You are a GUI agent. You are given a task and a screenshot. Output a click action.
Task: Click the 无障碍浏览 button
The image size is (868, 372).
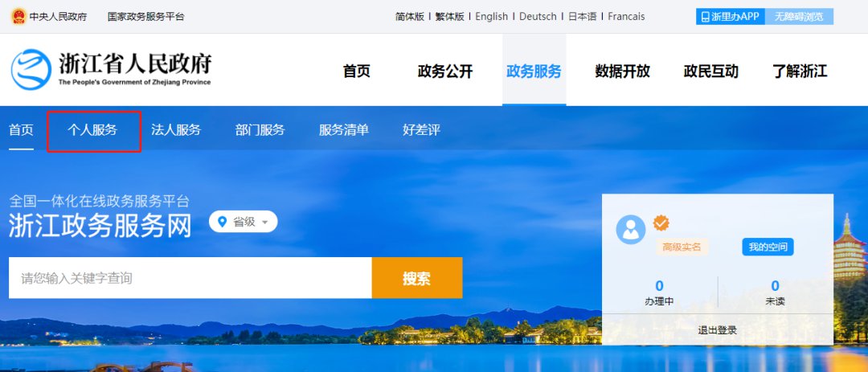pos(799,17)
